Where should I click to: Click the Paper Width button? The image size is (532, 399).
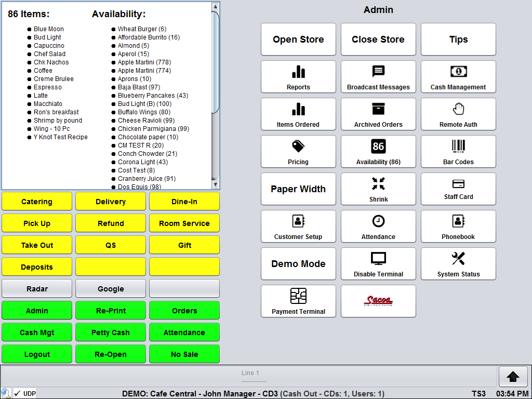[x=298, y=189]
